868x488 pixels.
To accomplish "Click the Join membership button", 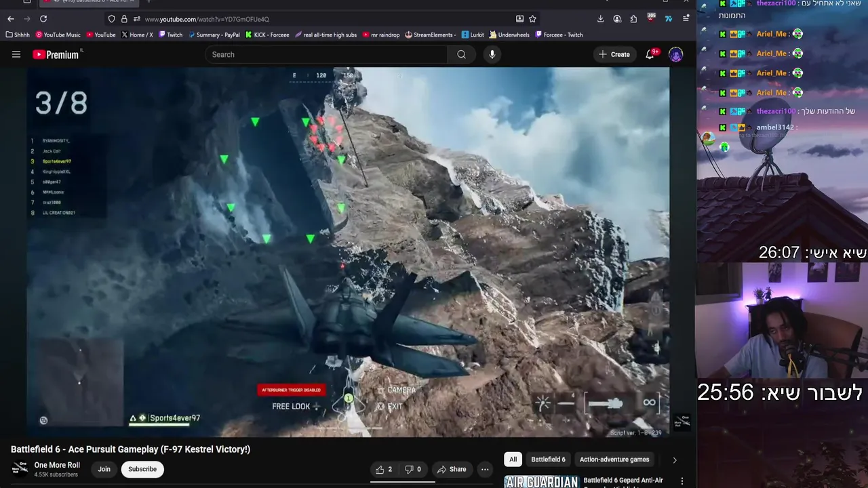I will (x=104, y=469).
